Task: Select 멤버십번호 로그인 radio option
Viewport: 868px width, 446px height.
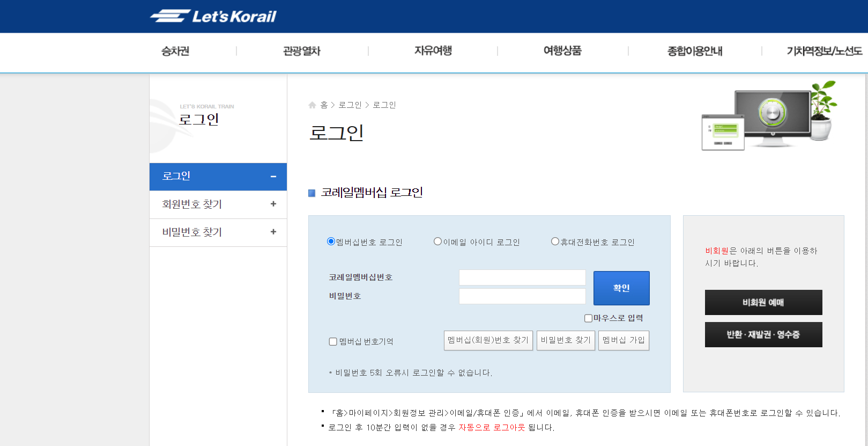Action: click(331, 242)
